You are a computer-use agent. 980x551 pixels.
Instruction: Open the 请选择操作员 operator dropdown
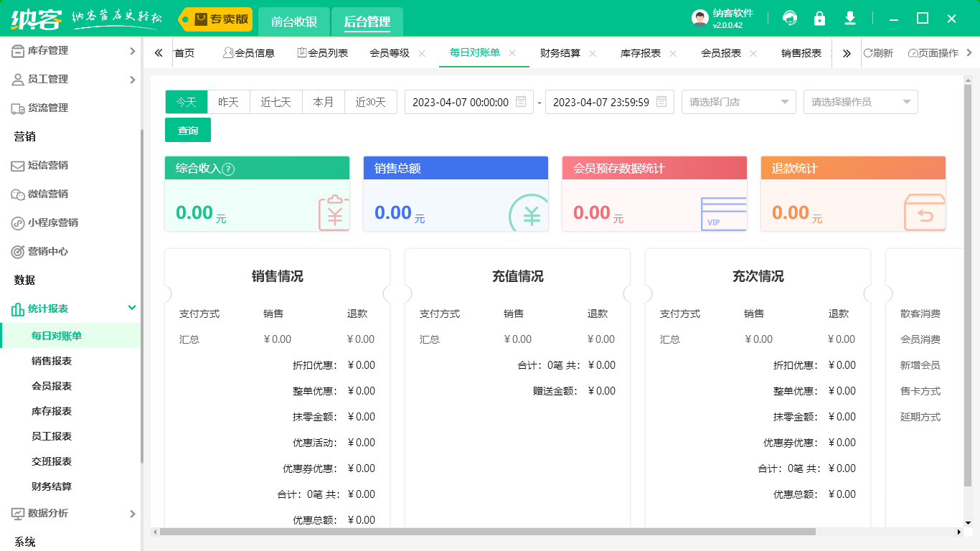[x=860, y=102]
